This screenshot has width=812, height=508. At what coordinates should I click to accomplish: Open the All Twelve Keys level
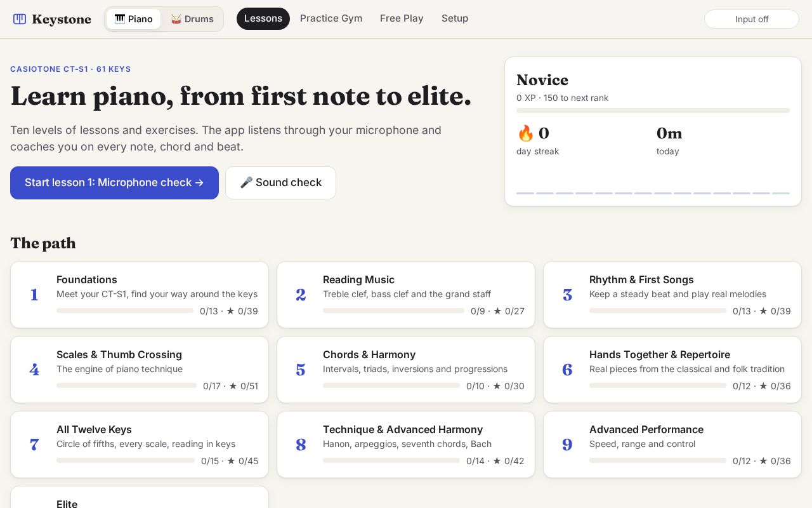coord(140,444)
